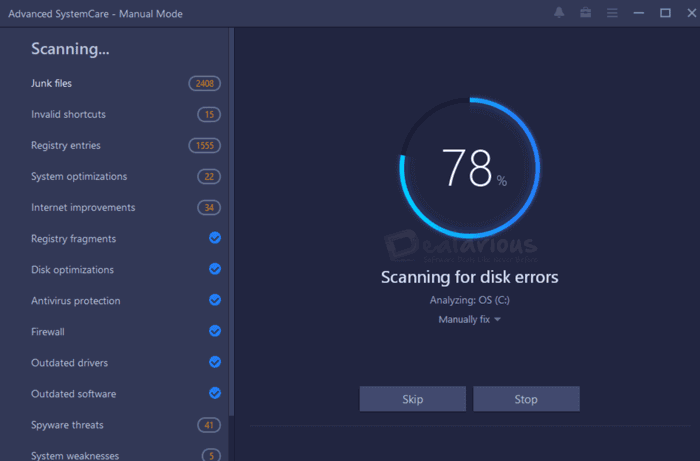The width and height of the screenshot is (700, 461).
Task: Click the Outdated software checkmark
Action: click(215, 393)
